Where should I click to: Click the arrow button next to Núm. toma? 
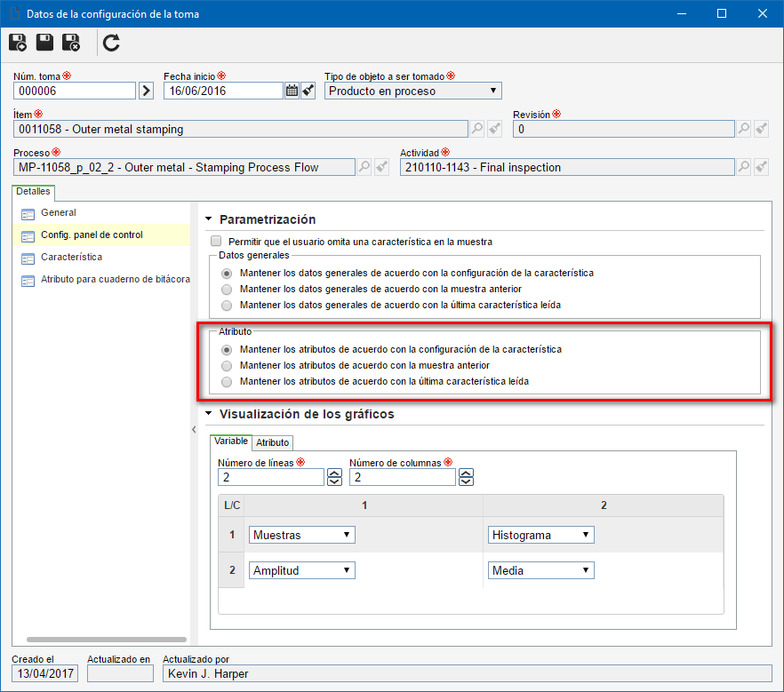pos(146,91)
